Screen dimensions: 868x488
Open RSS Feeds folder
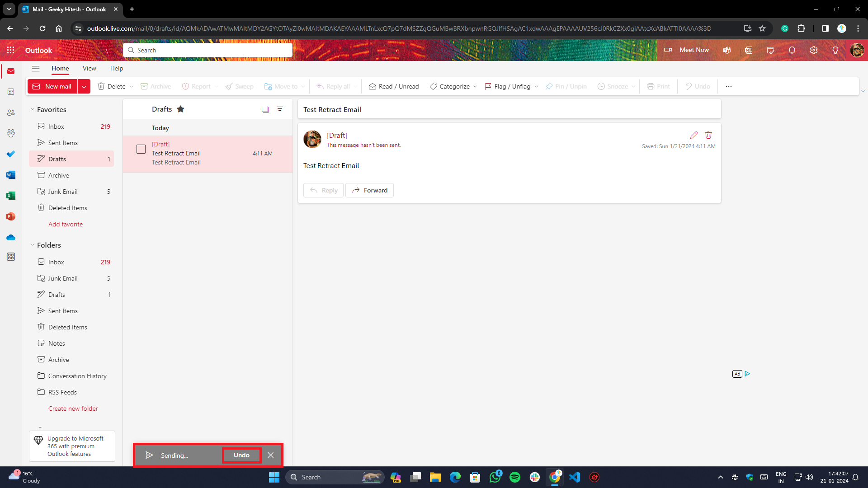[71, 392]
